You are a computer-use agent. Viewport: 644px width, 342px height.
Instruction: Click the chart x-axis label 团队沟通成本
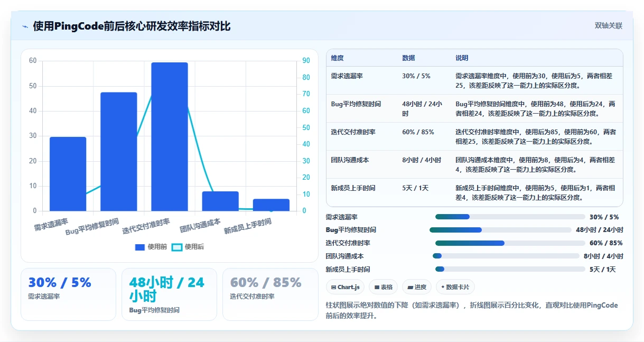coord(200,225)
